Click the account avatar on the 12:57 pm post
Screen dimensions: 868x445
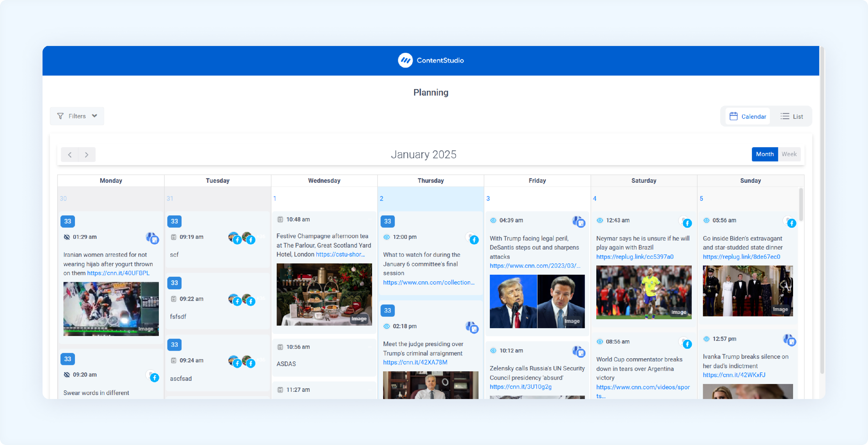coord(790,340)
